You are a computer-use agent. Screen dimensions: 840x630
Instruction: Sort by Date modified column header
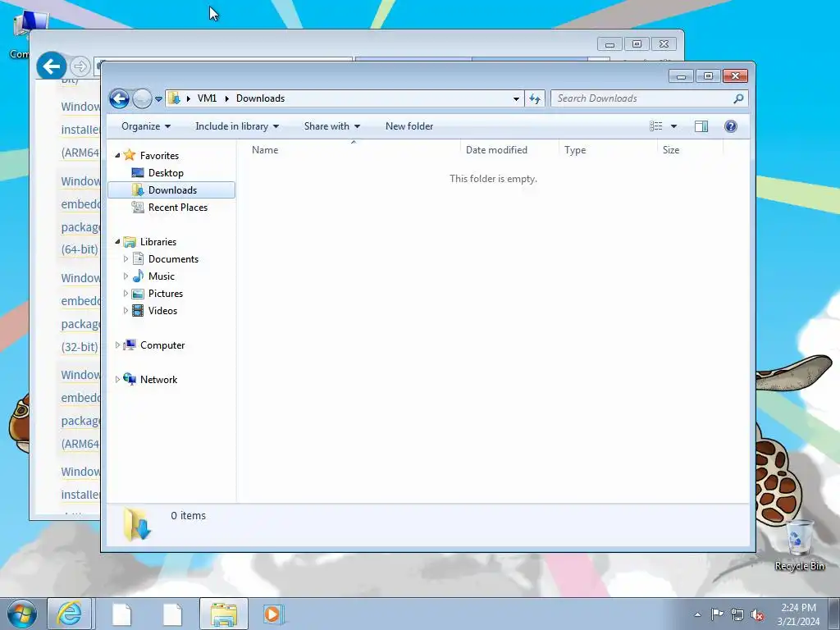509,150
